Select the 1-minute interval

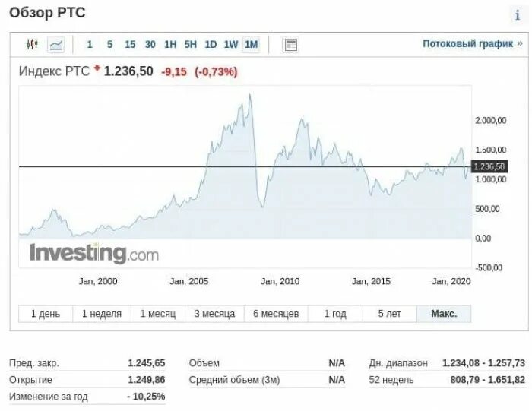click(90, 44)
